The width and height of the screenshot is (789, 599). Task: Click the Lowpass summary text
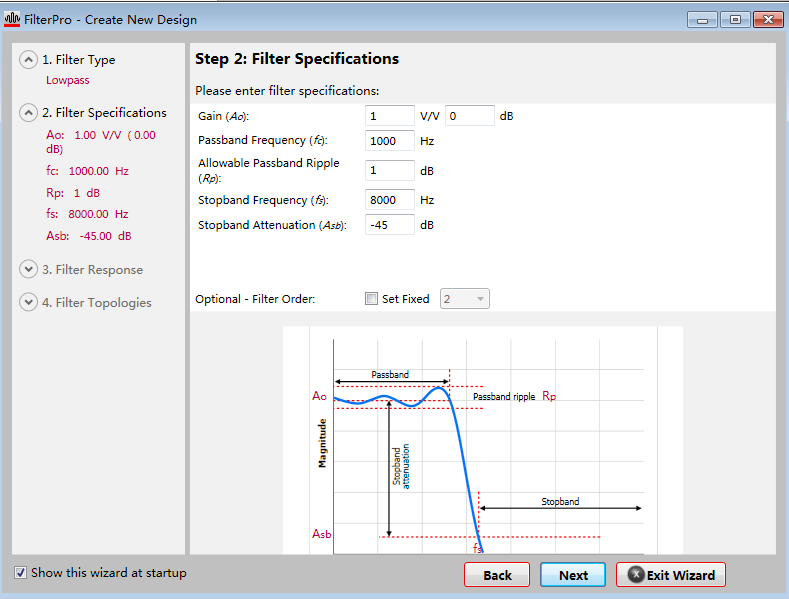pos(67,80)
